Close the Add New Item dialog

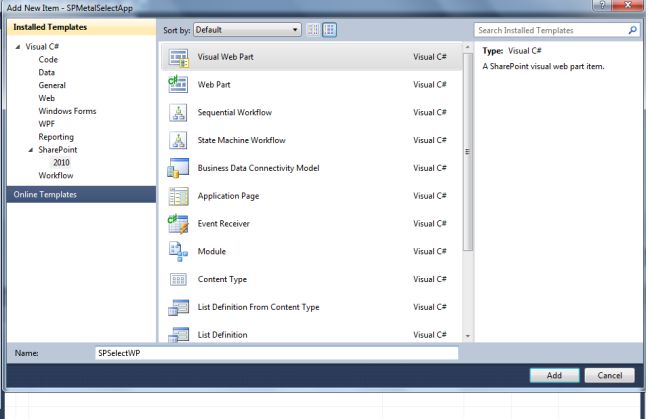tap(628, 5)
